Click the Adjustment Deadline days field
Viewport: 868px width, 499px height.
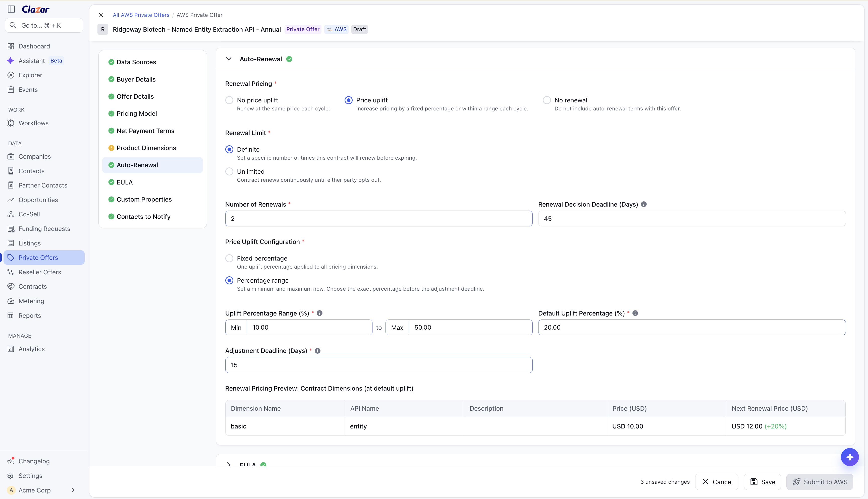379,365
